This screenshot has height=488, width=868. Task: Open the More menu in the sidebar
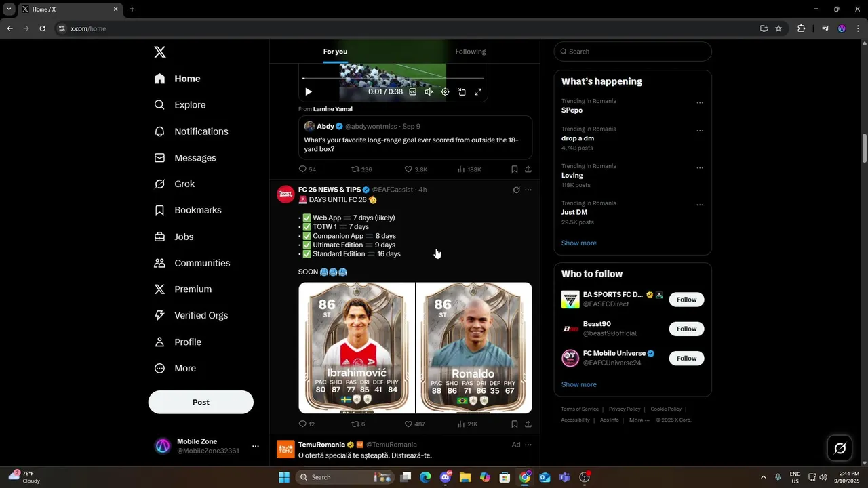pos(176,369)
